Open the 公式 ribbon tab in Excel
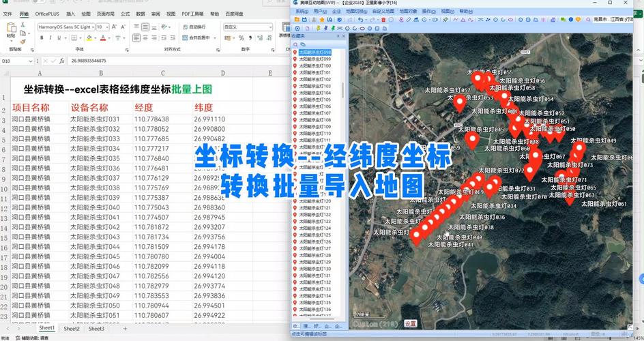The height and width of the screenshot is (341, 644). coord(126,14)
